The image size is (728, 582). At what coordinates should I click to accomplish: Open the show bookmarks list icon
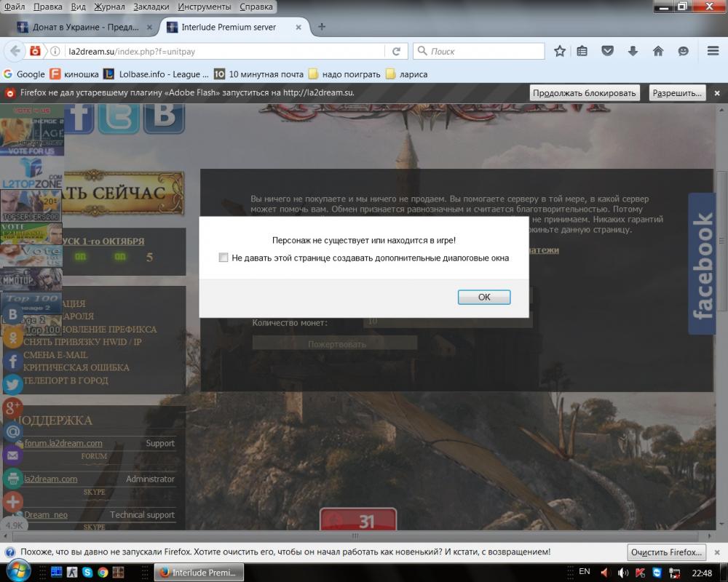click(x=582, y=52)
